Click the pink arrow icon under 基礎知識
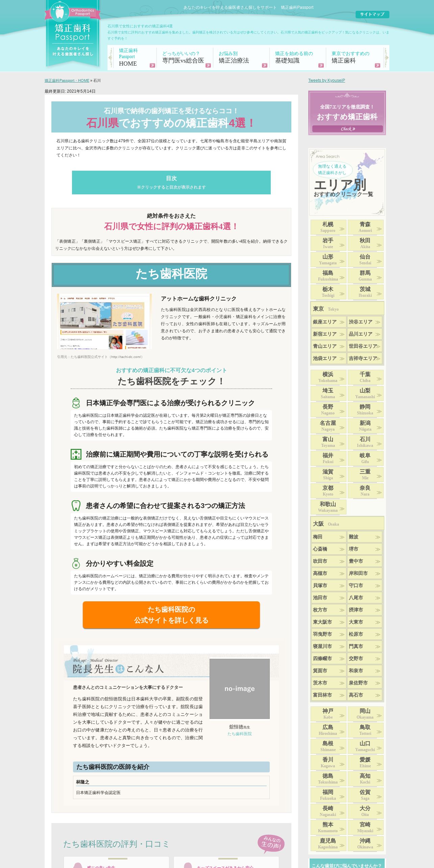 pos(321,66)
